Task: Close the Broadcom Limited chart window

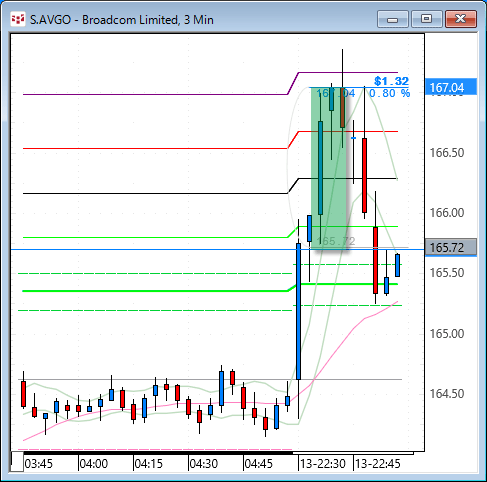Action: pos(461,19)
